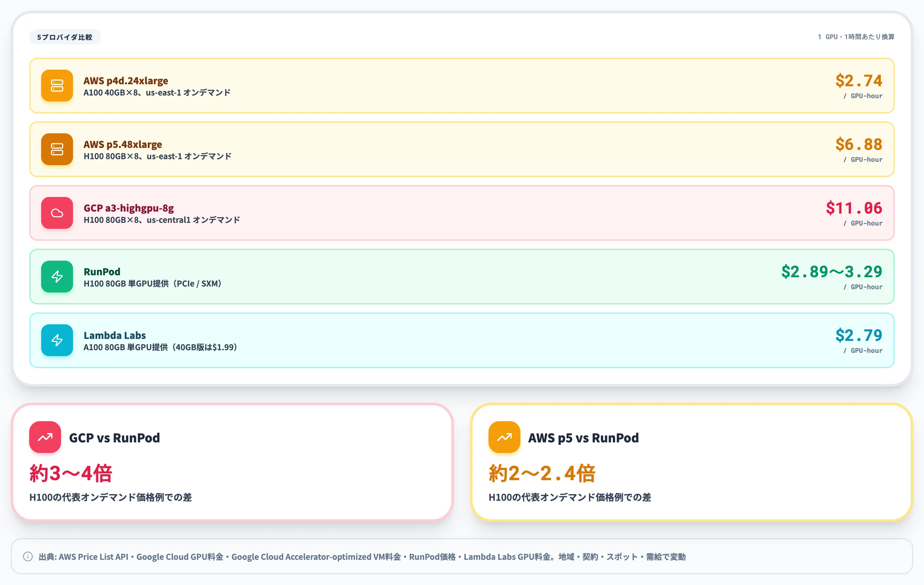924x585 pixels.
Task: Click the cloud icon for GCP a3-highgpu-8g
Action: click(57, 213)
